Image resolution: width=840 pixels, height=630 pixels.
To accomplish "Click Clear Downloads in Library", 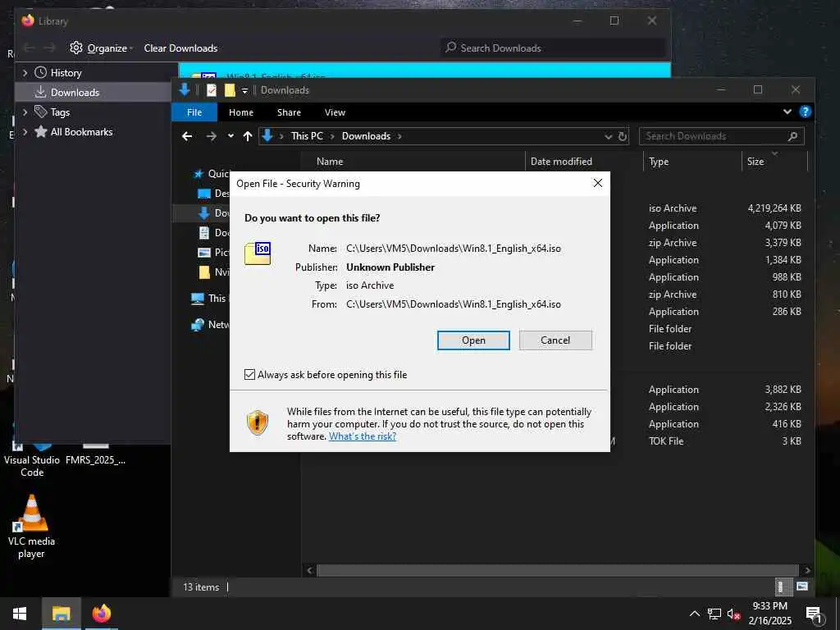I will pyautogui.click(x=180, y=48).
